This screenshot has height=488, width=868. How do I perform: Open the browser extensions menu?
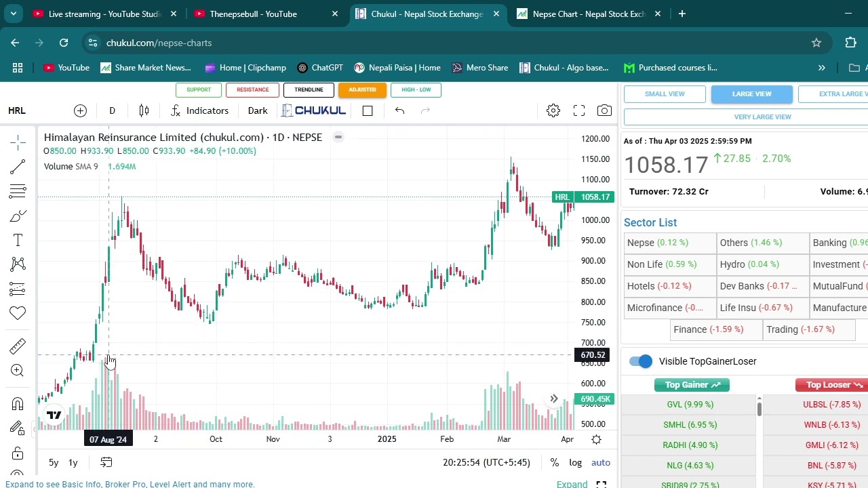(850, 43)
